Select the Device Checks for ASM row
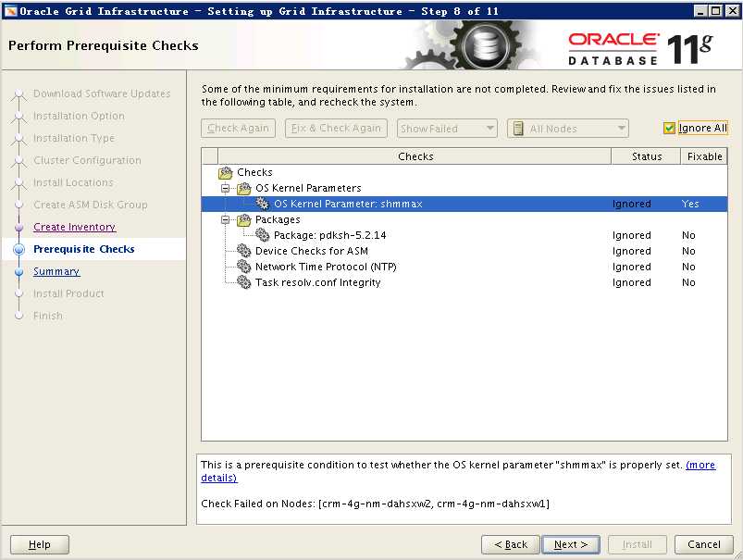The image size is (743, 560). coord(464,251)
